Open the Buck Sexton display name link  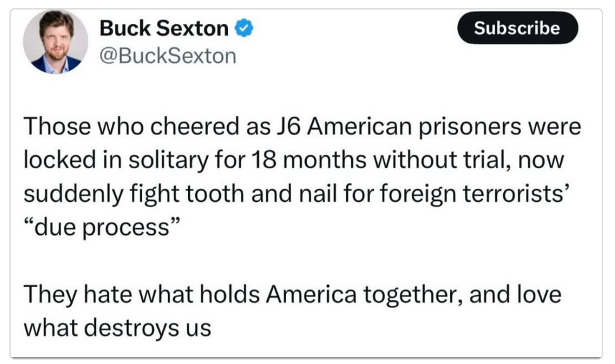(164, 28)
